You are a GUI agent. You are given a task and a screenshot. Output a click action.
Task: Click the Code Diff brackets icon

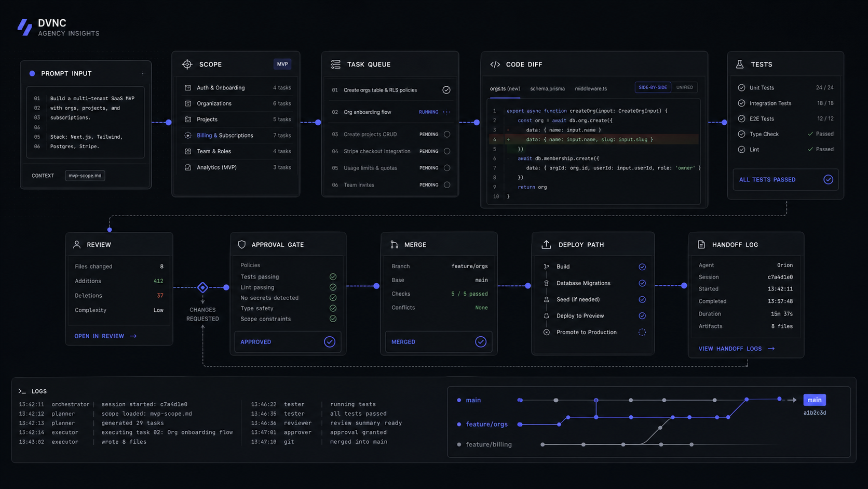(495, 64)
